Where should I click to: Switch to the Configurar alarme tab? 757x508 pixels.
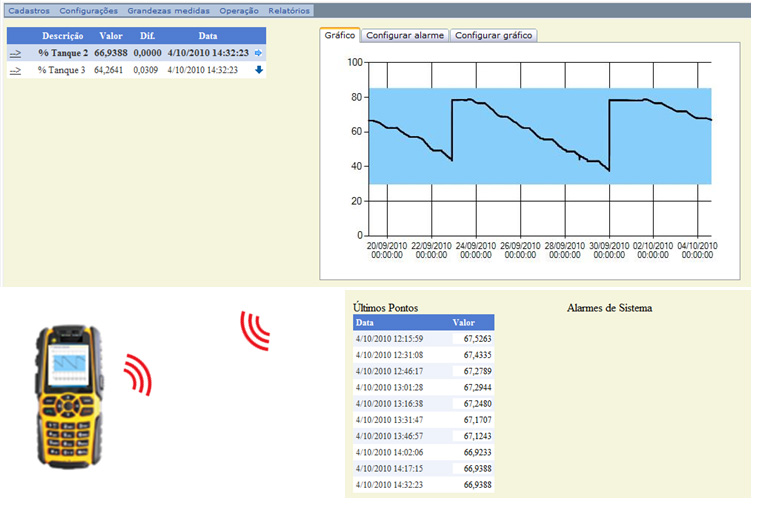coord(405,35)
